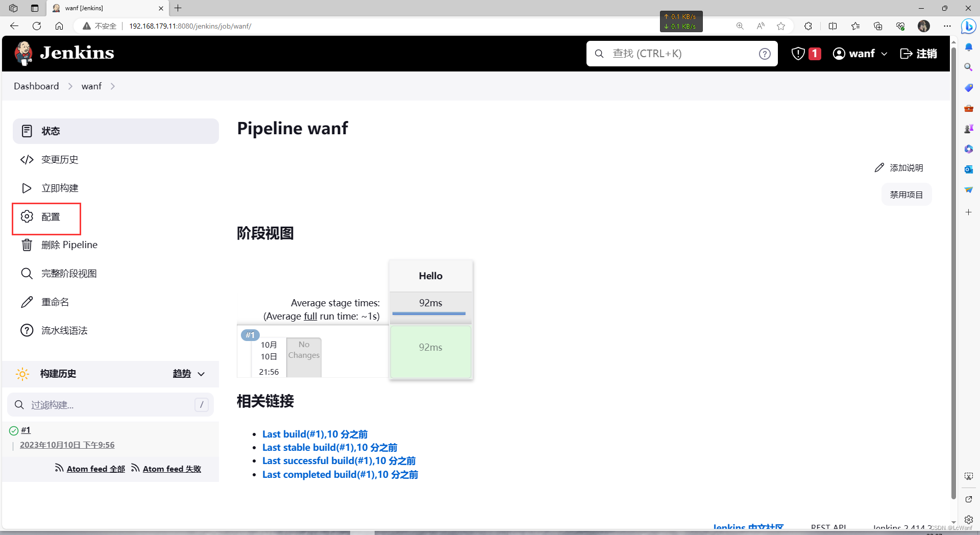
Task: Open the 2023年10月10日 下午9:56 build link
Action: click(x=67, y=445)
